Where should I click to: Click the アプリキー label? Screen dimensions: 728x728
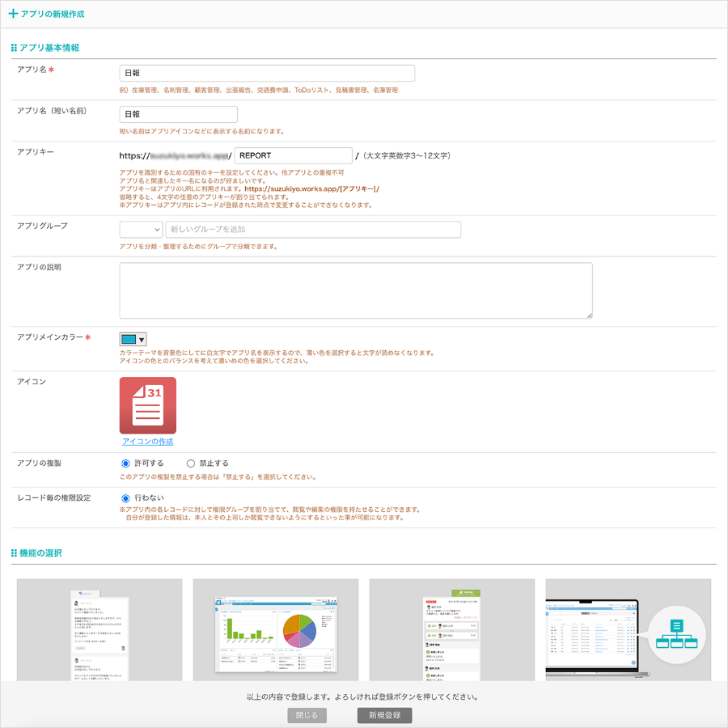pyautogui.click(x=36, y=152)
